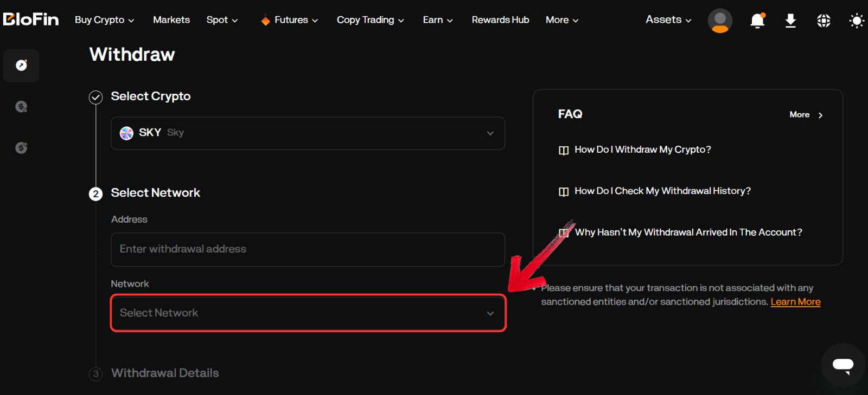Open FAQ More link
Image resolution: width=868 pixels, height=395 pixels.
(x=806, y=115)
